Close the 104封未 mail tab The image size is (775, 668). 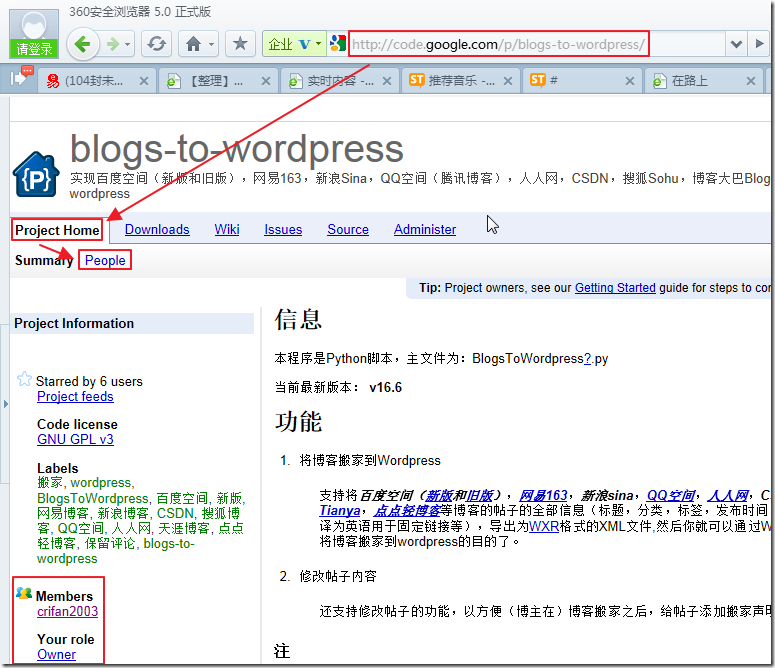click(144, 81)
